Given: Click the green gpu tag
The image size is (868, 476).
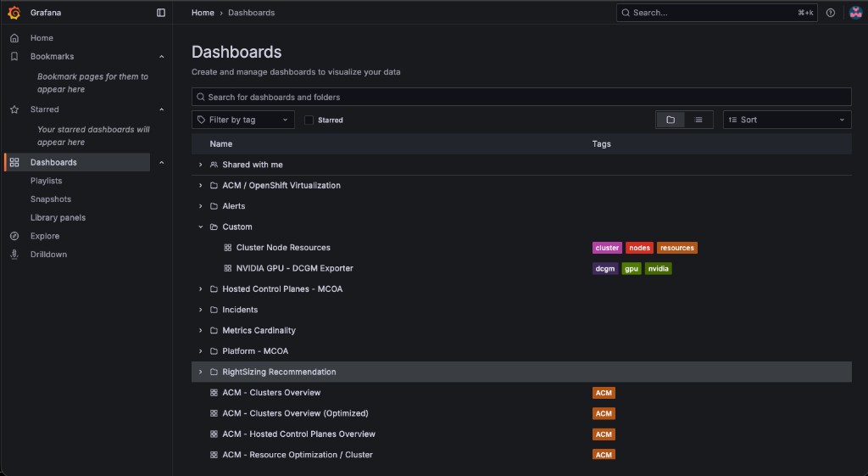Looking at the screenshot, I should pos(631,268).
